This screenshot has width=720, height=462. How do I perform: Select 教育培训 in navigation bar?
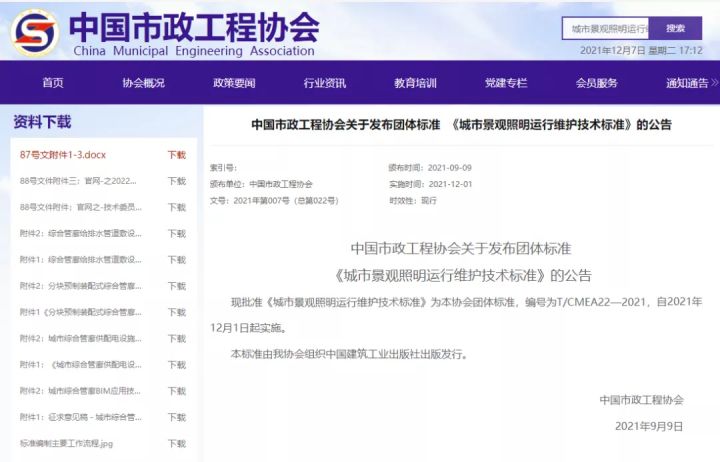click(415, 83)
